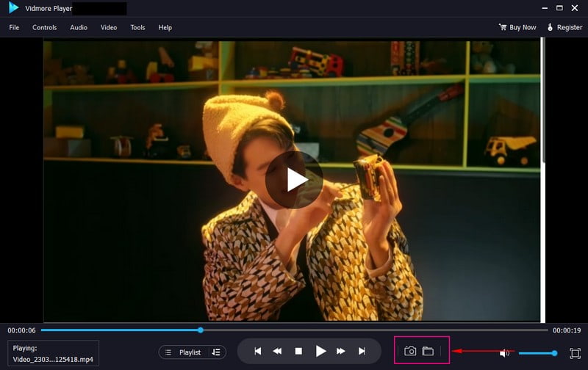This screenshot has height=370, width=588.
Task: Open the snapshot folder icon
Action: pyautogui.click(x=428, y=352)
